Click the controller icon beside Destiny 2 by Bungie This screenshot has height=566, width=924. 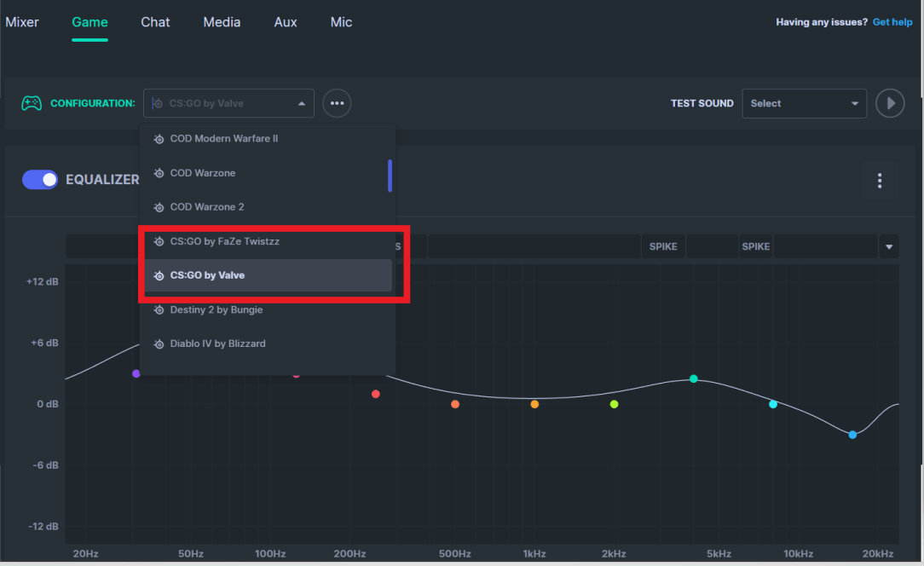(159, 309)
